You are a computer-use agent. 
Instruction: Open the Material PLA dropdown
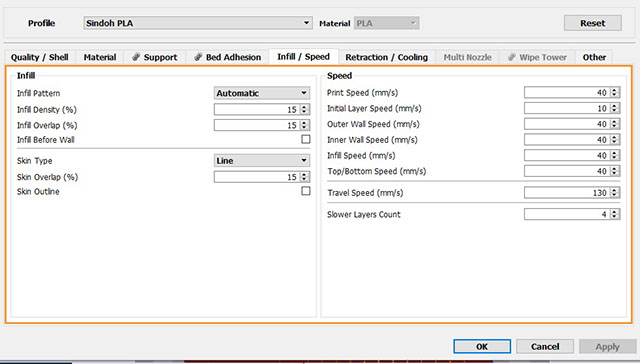(387, 23)
